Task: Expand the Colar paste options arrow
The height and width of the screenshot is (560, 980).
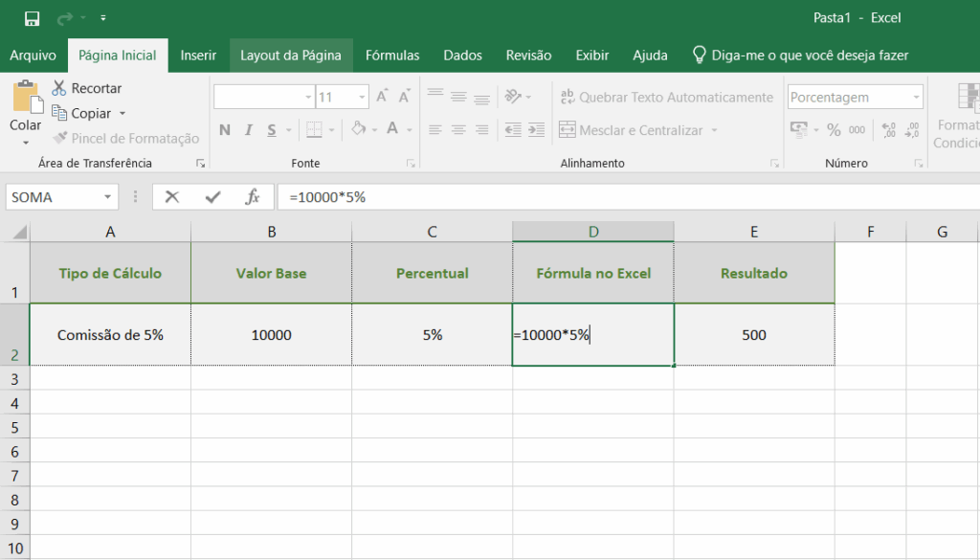Action: pyautogui.click(x=24, y=143)
